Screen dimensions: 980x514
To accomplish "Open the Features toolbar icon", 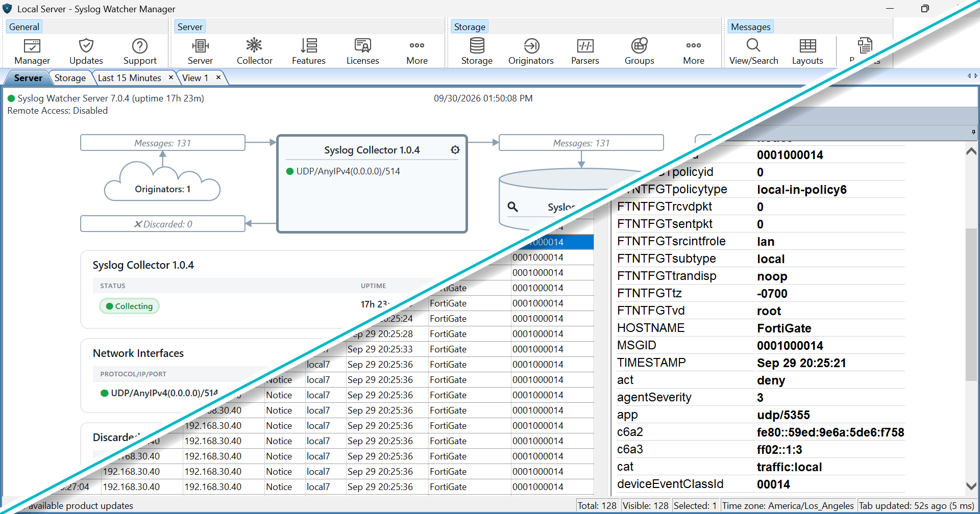I will [309, 52].
